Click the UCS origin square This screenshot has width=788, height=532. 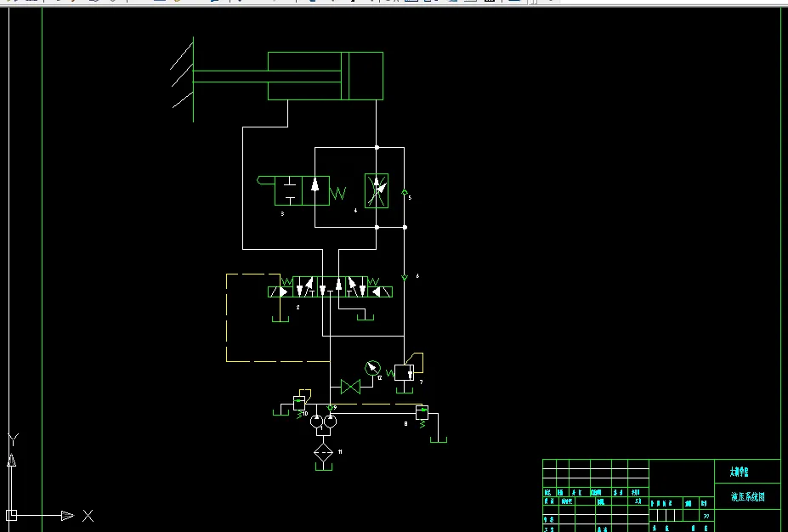pyautogui.click(x=11, y=515)
